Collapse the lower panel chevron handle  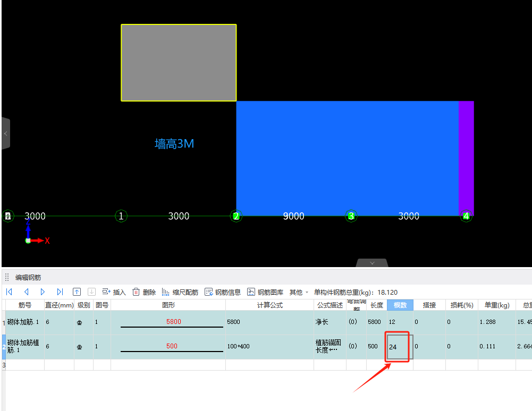(372, 263)
